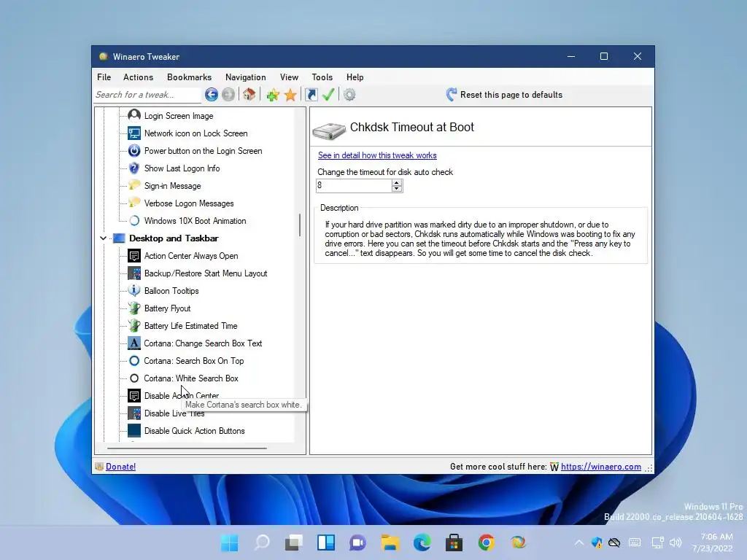The height and width of the screenshot is (560, 747).
Task: Click the timeout value input box
Action: (354, 186)
